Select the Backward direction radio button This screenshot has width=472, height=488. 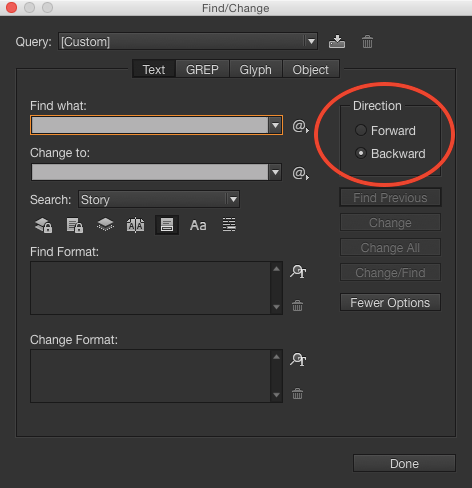361,153
